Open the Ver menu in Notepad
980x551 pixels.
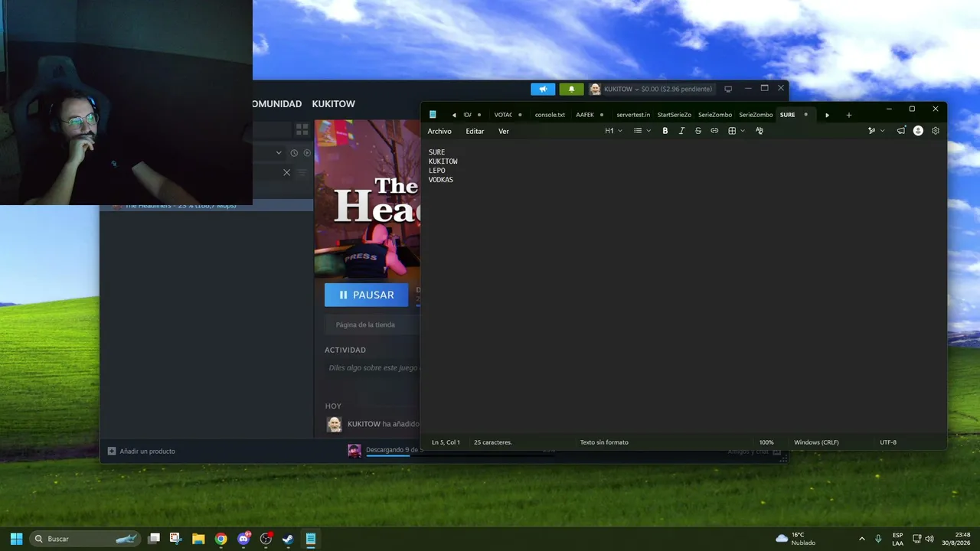[x=504, y=131]
